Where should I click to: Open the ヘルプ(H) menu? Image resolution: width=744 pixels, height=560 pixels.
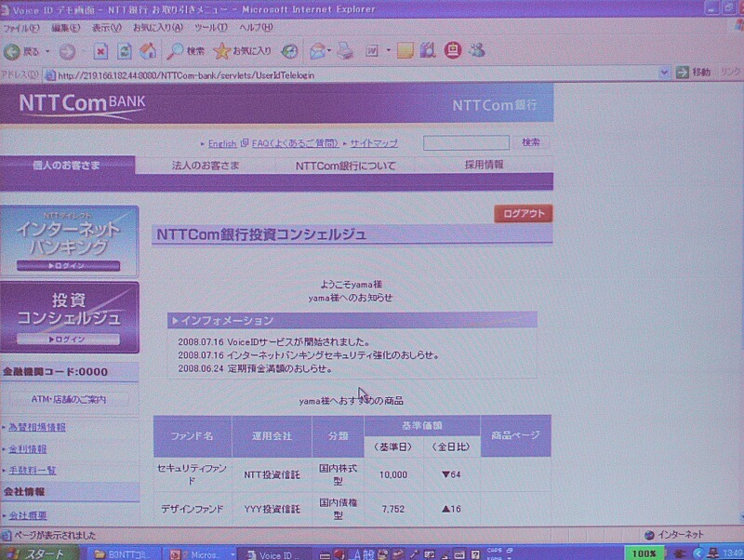(256, 27)
